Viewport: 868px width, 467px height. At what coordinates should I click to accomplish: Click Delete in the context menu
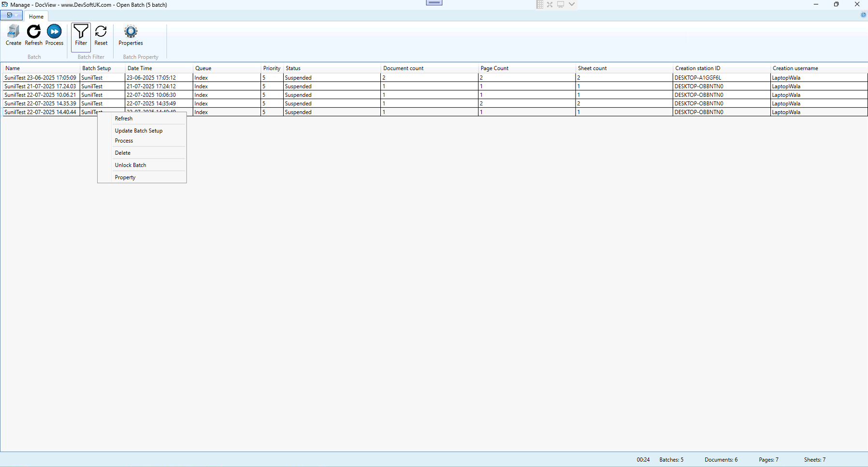pyautogui.click(x=122, y=153)
